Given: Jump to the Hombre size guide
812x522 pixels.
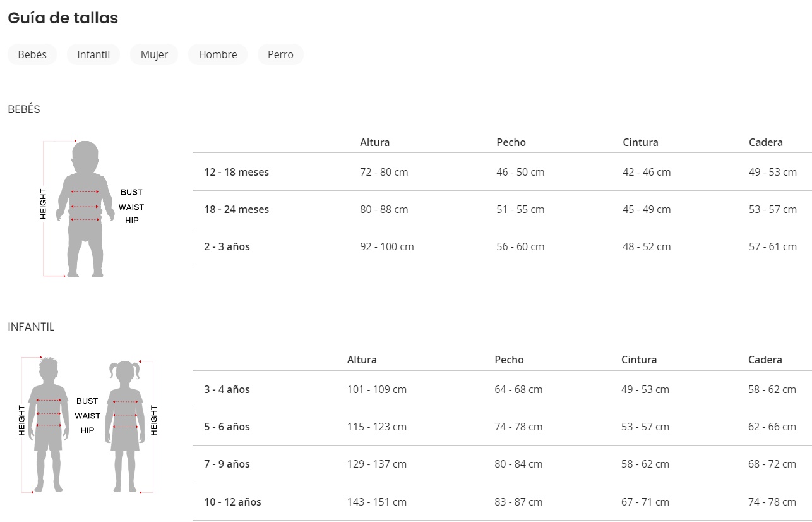Looking at the screenshot, I should pos(218,54).
